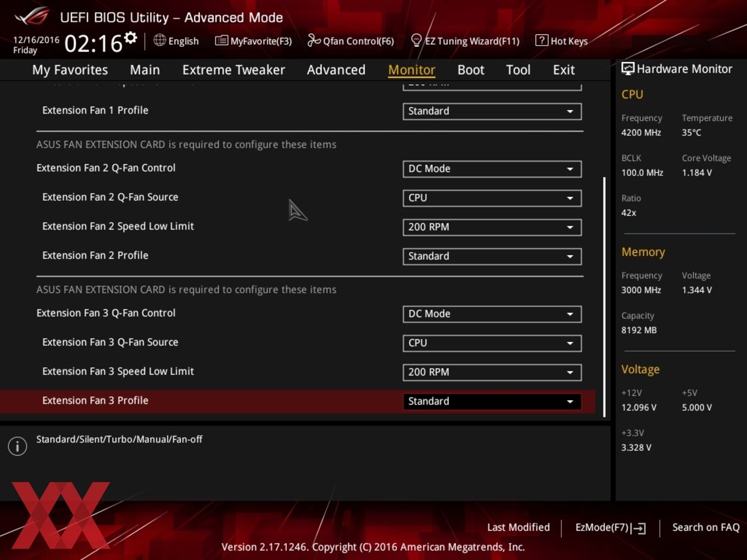Select Extension Fan 3 Q-Fan Source label

(x=110, y=342)
